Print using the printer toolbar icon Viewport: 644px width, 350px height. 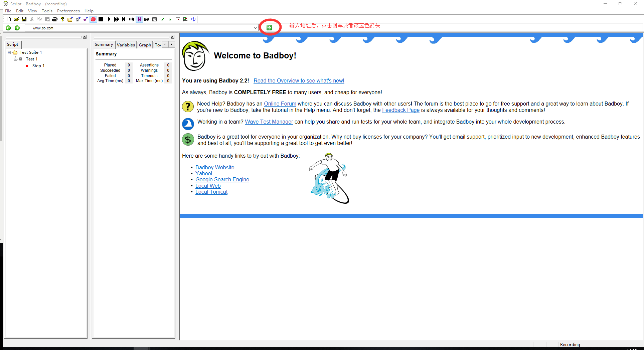(x=55, y=19)
